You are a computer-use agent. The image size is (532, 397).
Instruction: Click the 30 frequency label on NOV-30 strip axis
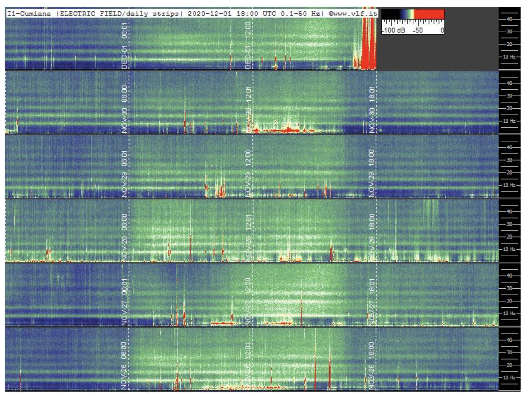pyautogui.click(x=509, y=96)
